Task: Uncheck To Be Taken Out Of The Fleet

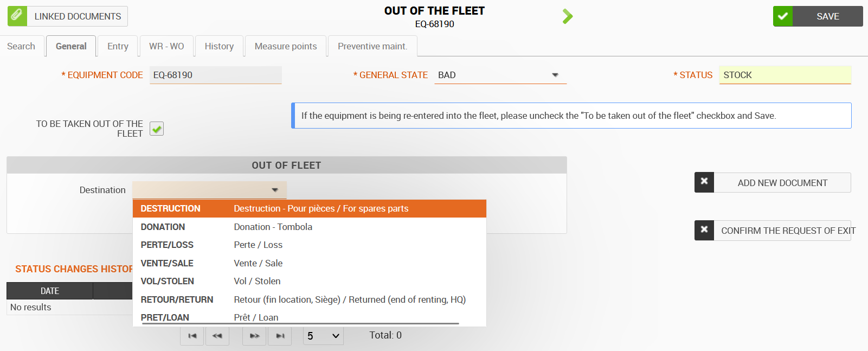Action: point(157,129)
